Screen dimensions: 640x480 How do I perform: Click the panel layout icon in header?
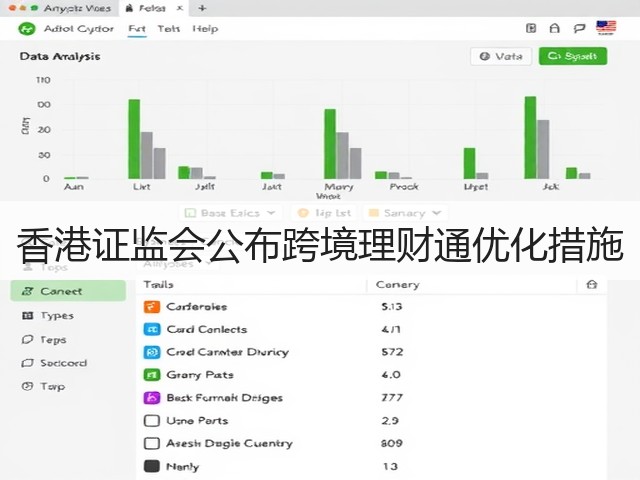point(531,28)
